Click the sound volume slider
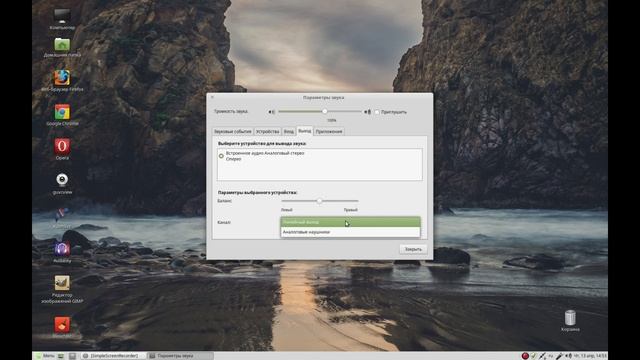The height and width of the screenshot is (360, 640). coord(320,111)
